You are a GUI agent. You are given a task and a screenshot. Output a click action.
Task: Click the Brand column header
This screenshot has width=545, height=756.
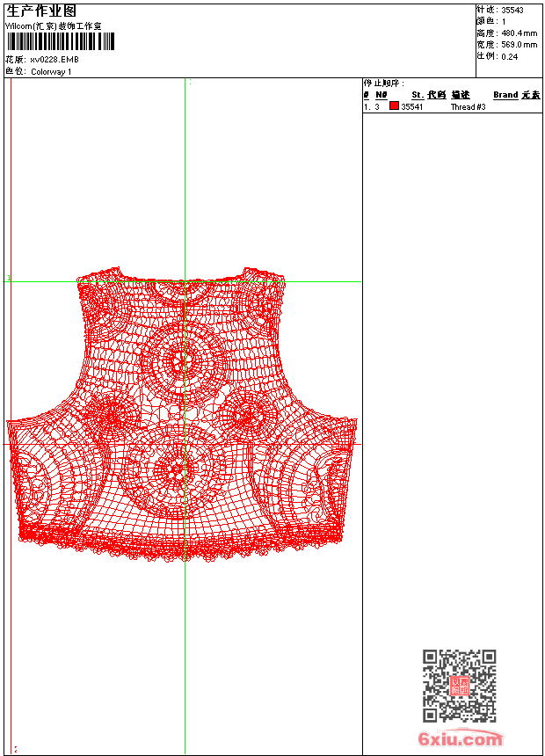tap(505, 95)
